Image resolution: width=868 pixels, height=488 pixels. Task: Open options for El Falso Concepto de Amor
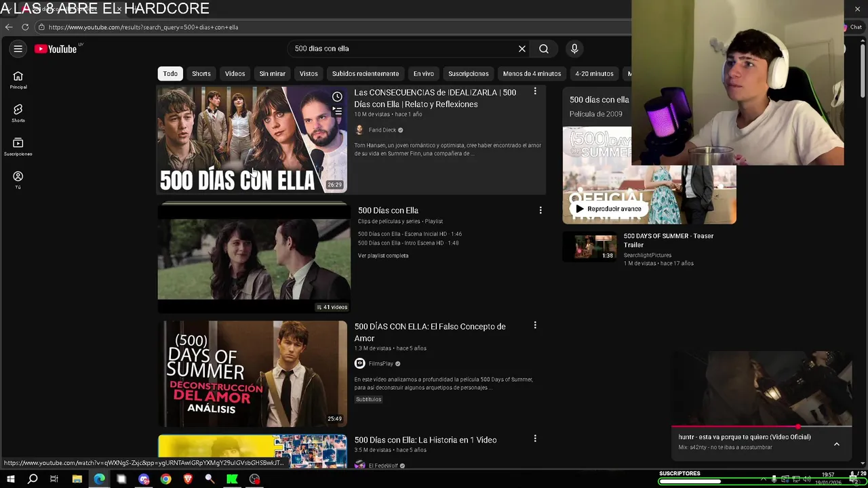pos(535,325)
